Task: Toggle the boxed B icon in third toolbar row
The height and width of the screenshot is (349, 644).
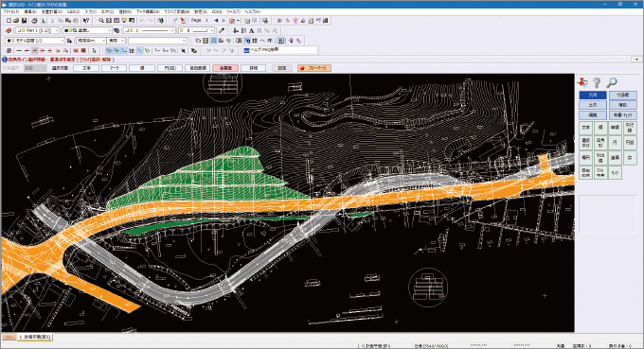Action: 281,41
